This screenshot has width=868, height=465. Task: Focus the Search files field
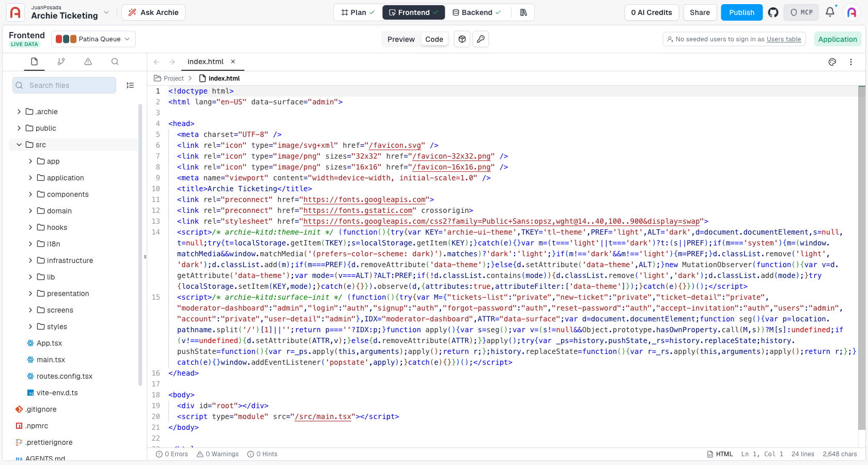(64, 85)
